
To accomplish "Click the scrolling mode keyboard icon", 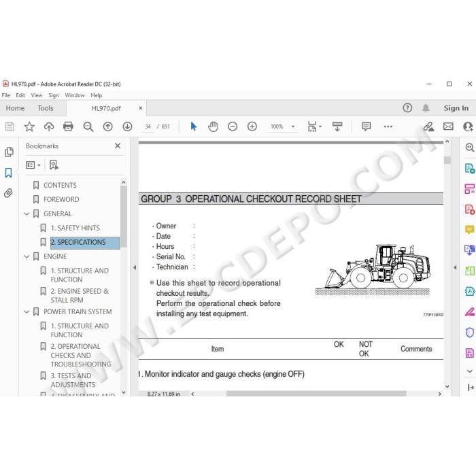I will pos(337,126).
